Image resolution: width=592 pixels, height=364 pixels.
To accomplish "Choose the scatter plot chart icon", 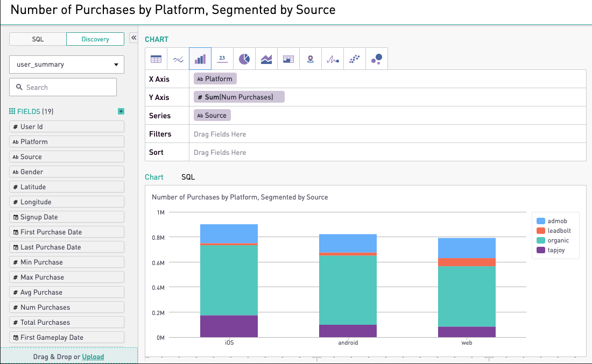I will click(x=355, y=59).
